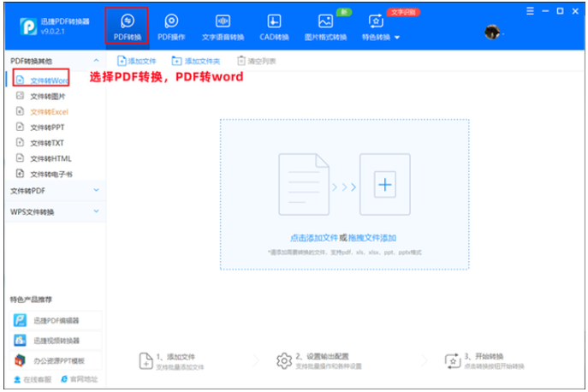
Task: Click the 清空列表 toolbar button
Action: [257, 61]
